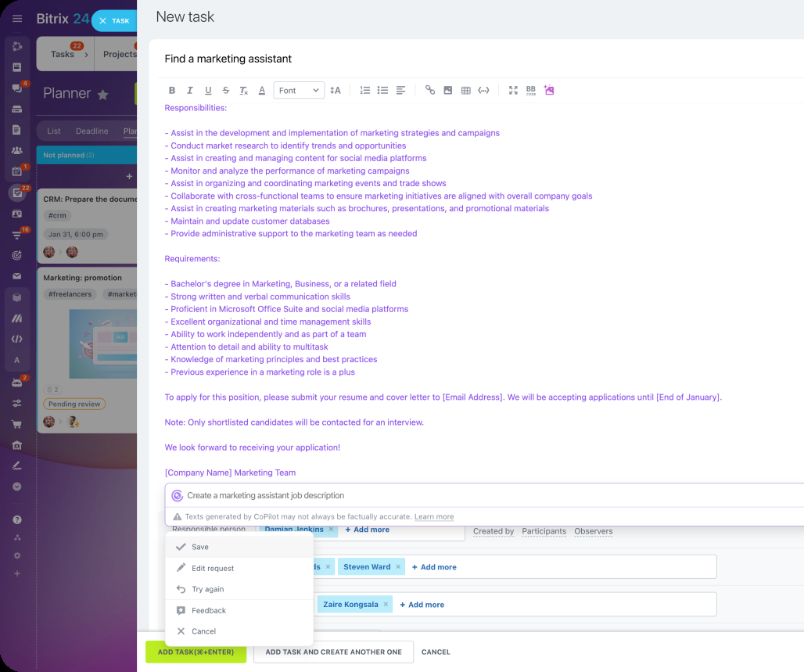Open the text color picker
The height and width of the screenshot is (672, 804).
(262, 90)
